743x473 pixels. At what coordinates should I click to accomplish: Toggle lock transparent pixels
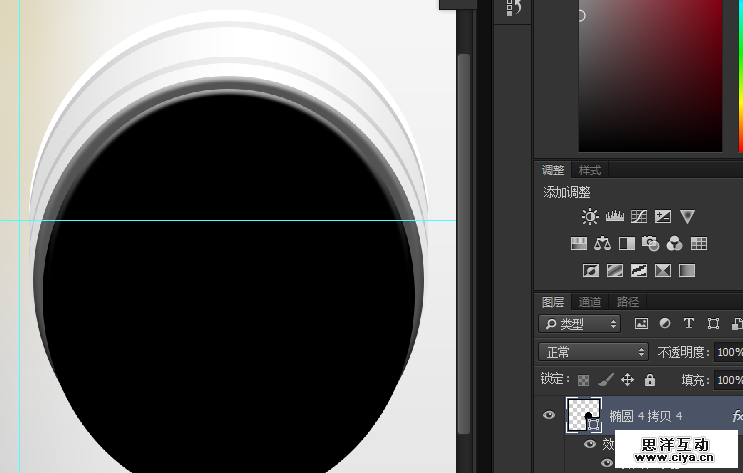[584, 380]
